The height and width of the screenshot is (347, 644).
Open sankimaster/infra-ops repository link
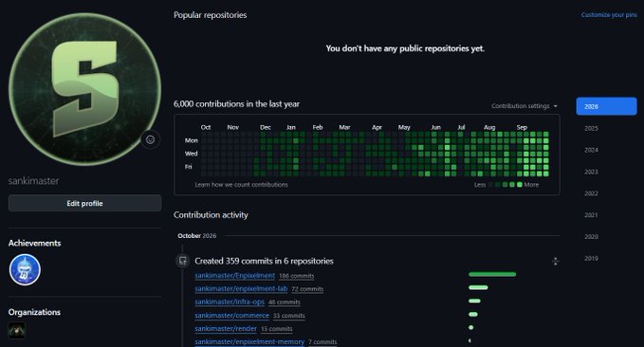[230, 301]
